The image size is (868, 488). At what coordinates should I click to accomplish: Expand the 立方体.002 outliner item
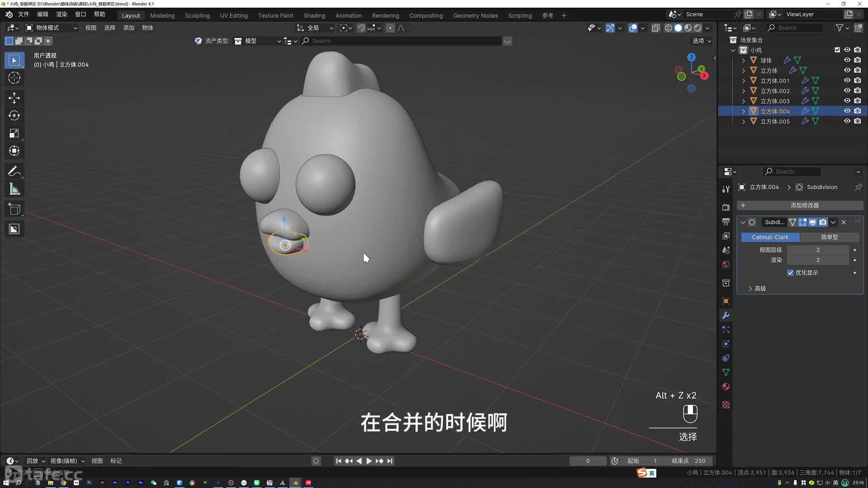pos(743,91)
